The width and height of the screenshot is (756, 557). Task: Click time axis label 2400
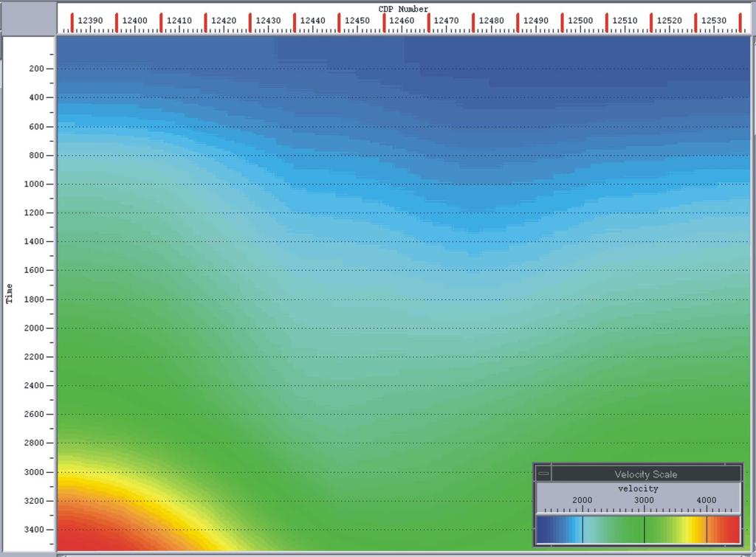click(34, 385)
